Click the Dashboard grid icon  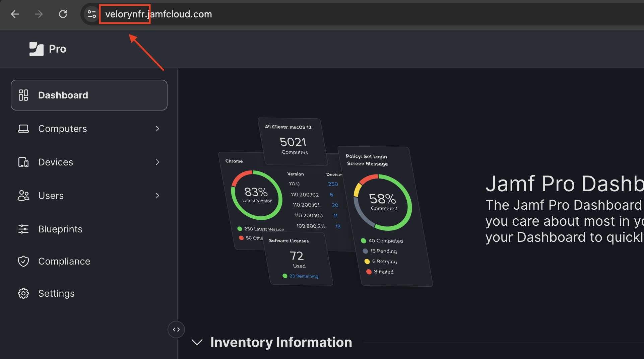point(23,95)
